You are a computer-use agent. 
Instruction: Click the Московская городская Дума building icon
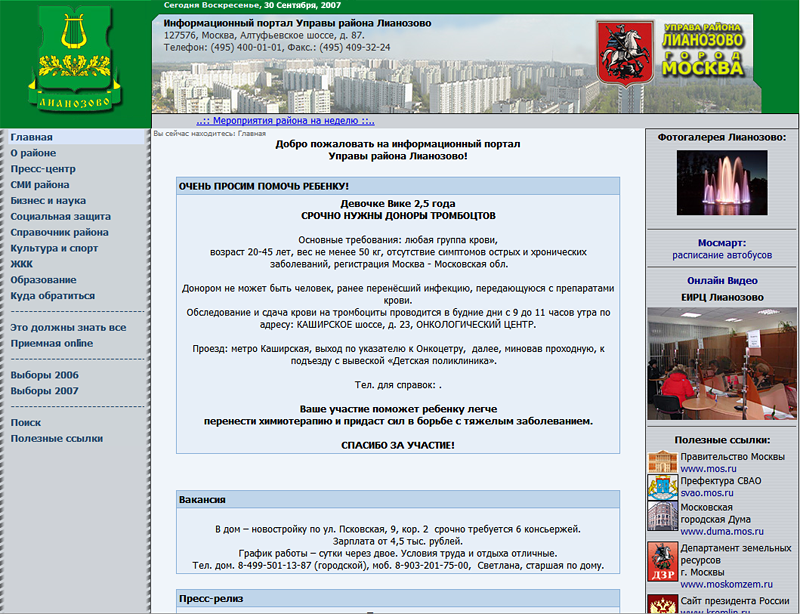662,516
